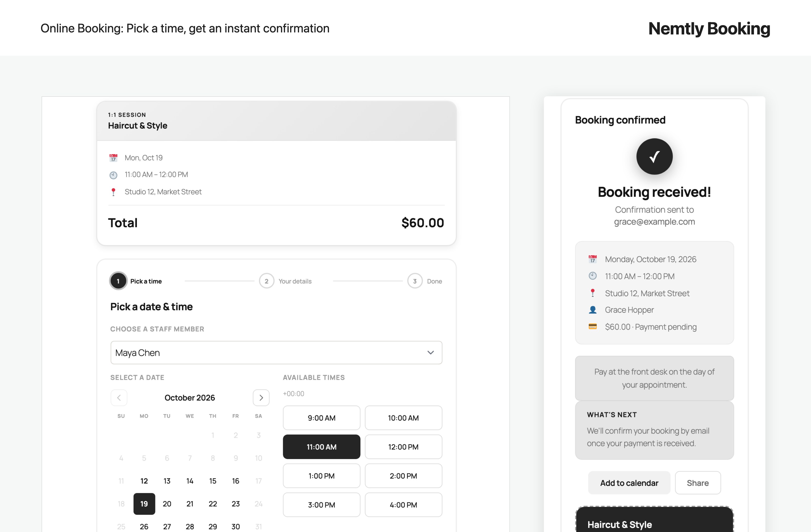811x532 pixels.
Task: Choose the selected 11:00 AM time slot
Action: click(321, 447)
